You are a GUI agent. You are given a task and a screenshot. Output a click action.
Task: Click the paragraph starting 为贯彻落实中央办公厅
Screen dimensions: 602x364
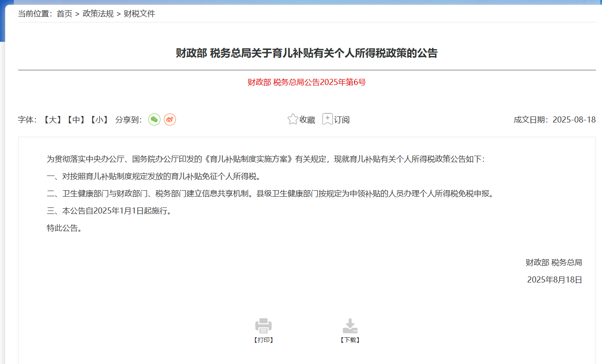pos(266,159)
